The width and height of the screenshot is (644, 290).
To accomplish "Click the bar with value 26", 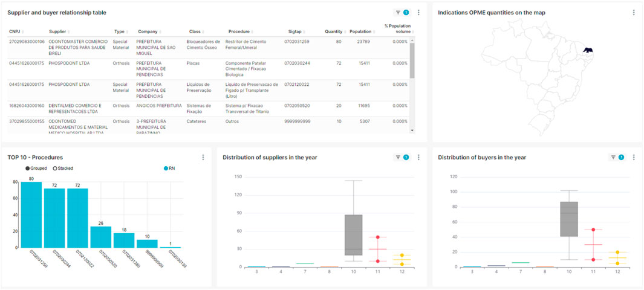I will (x=101, y=237).
